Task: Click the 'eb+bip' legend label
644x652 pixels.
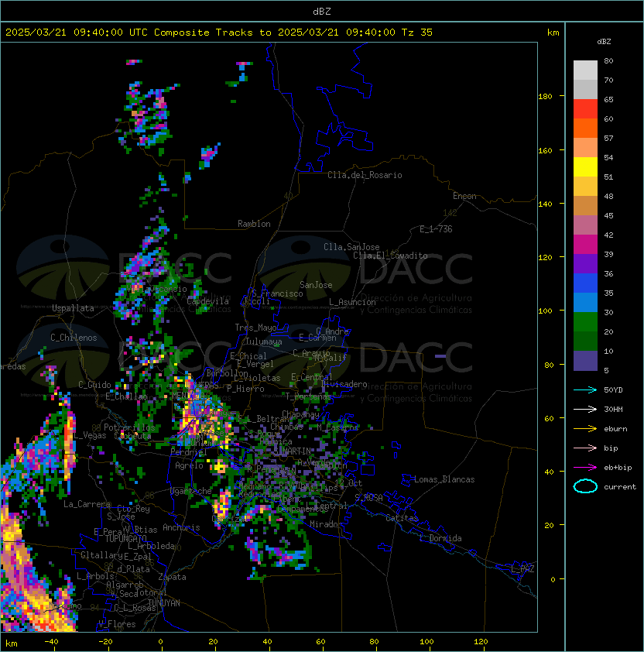Action: (x=618, y=468)
